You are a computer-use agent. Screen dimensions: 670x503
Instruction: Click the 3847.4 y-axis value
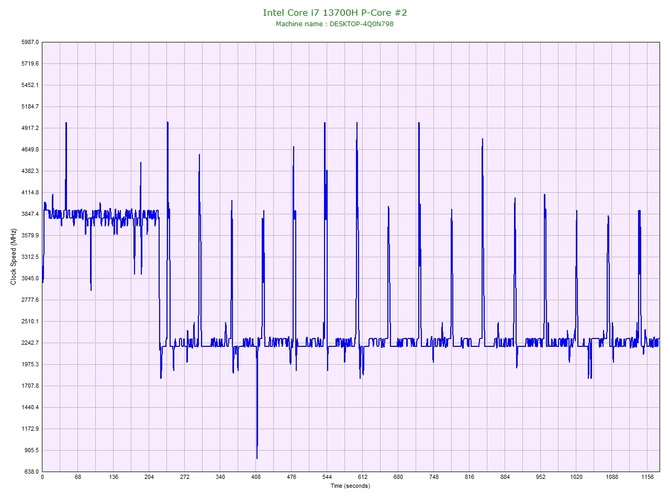[30, 214]
